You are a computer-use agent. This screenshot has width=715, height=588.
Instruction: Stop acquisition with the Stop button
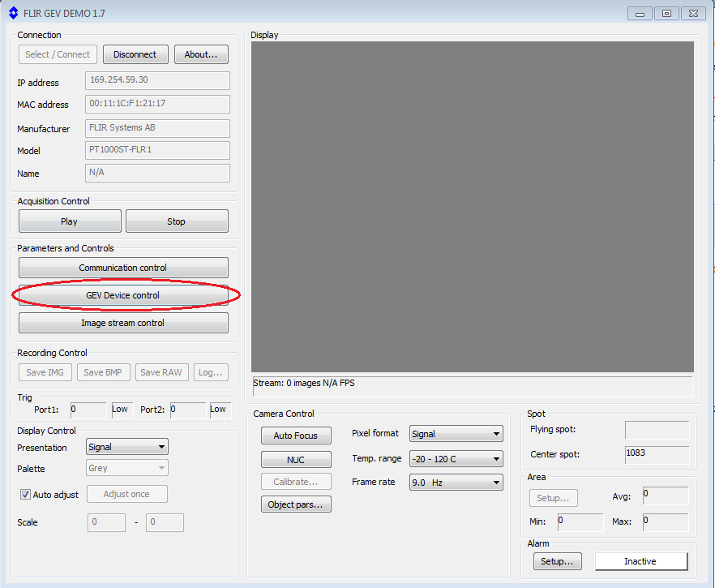click(x=177, y=221)
